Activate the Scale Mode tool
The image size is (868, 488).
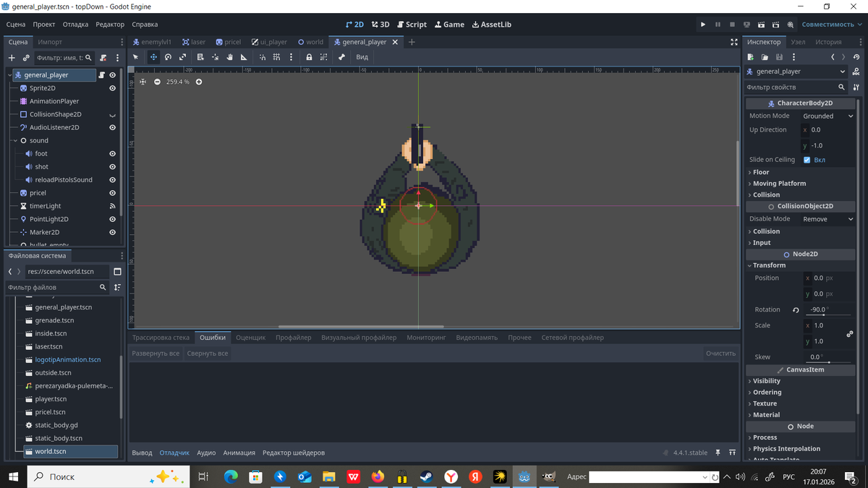pos(182,57)
